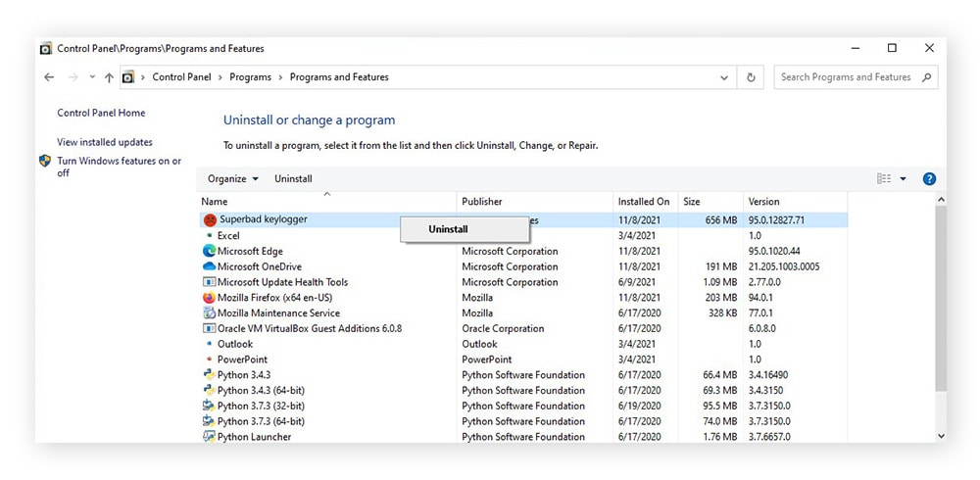980x480 pixels.
Task: Click the Microsoft Update Health Tools icon
Action: [210, 282]
